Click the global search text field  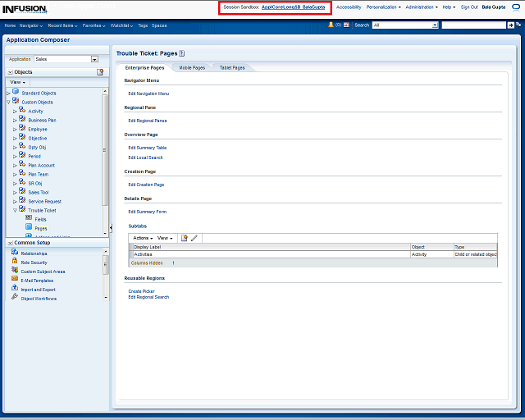(x=473, y=25)
